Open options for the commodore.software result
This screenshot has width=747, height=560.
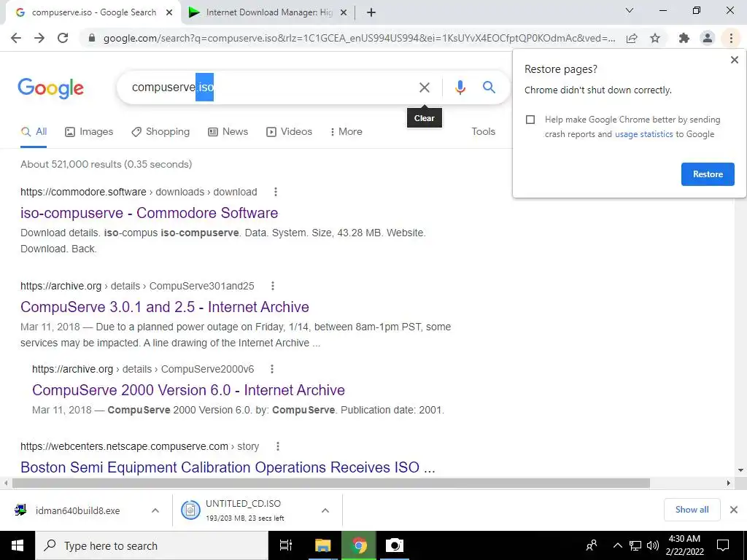click(x=275, y=192)
